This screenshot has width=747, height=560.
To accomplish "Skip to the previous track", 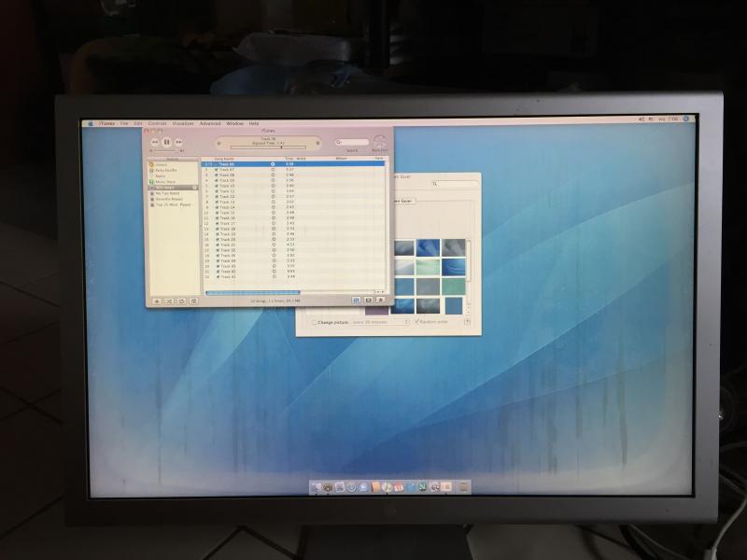I will 155,142.
